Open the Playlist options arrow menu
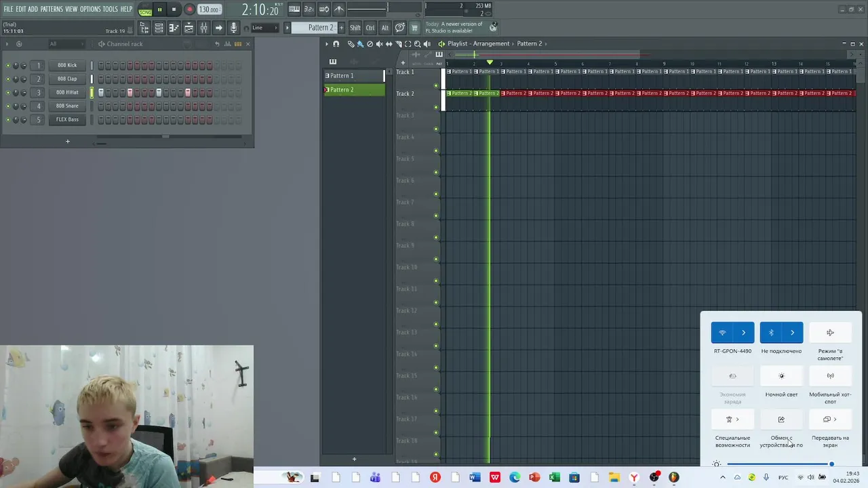Viewport: 868px width, 488px height. [326, 43]
